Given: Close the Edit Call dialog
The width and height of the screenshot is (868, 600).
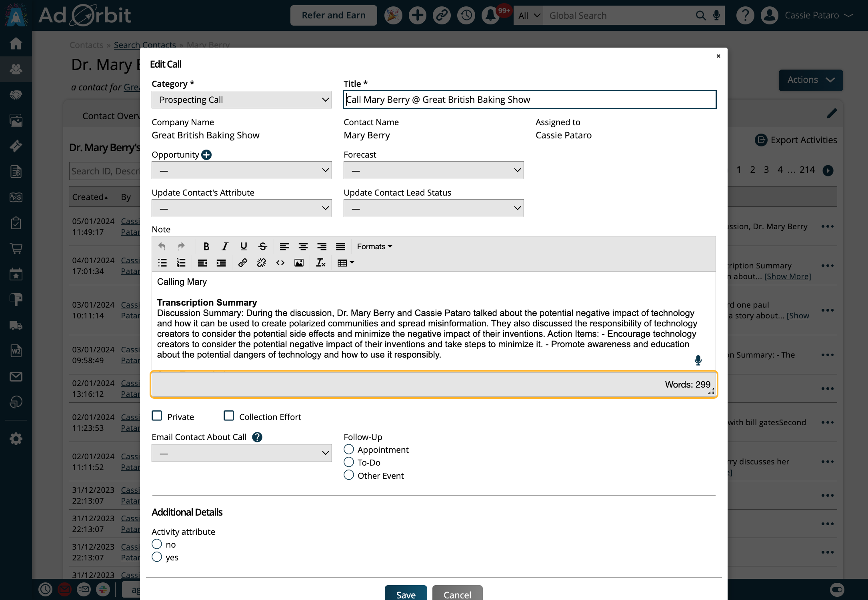Looking at the screenshot, I should 718,56.
